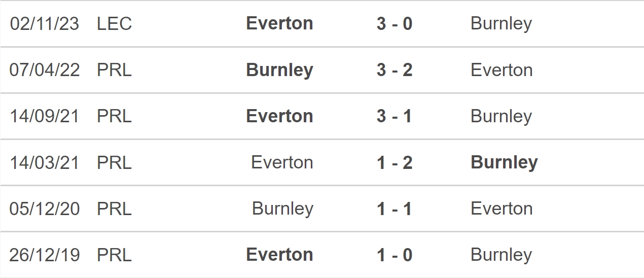Open the 3 - 0 score result

pos(395,24)
